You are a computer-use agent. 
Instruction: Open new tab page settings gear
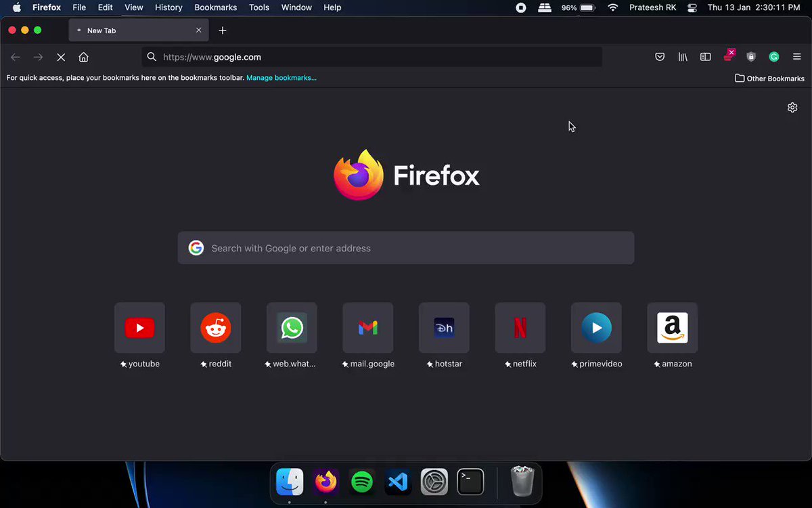click(792, 108)
